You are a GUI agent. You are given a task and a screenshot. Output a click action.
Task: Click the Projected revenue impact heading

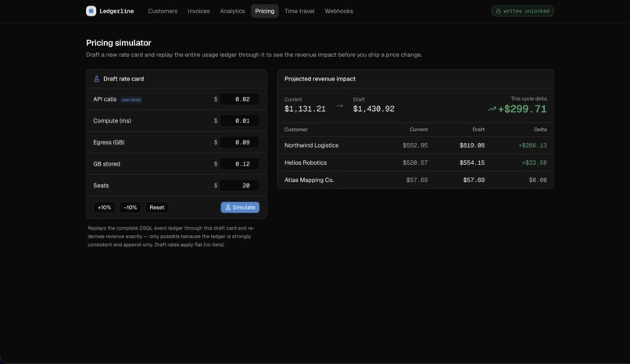[320, 79]
